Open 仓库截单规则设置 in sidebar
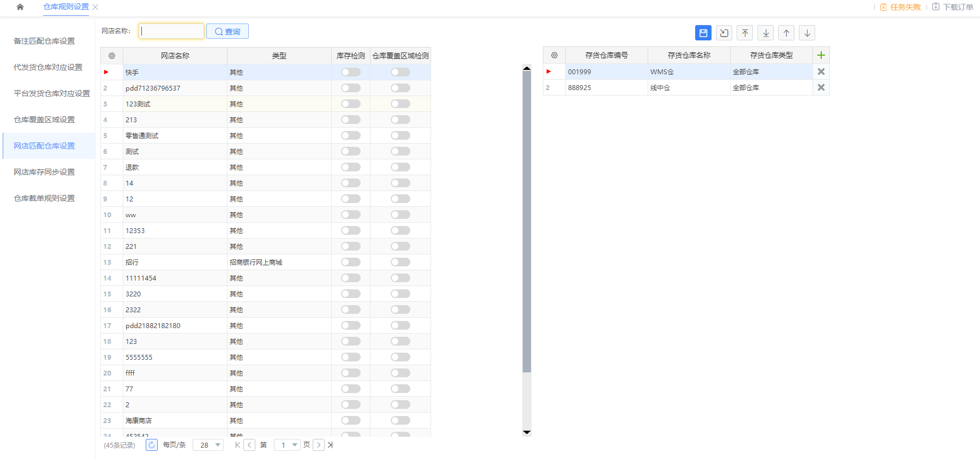980x464 pixels. coord(44,198)
